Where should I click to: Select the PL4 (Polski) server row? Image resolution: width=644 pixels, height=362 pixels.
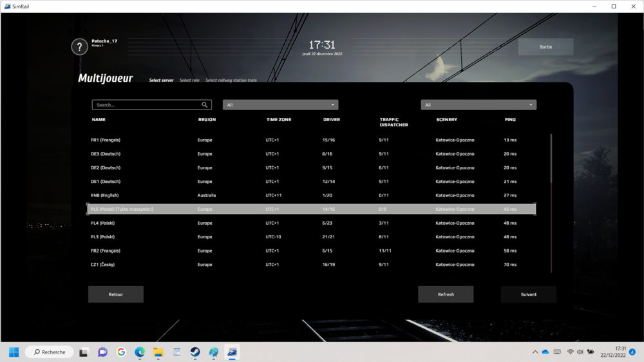pos(311,223)
